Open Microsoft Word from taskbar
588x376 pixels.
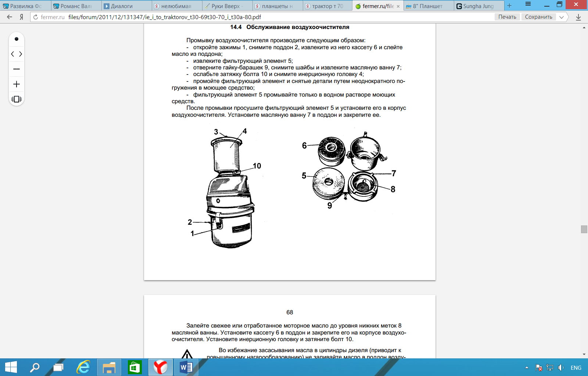(186, 367)
